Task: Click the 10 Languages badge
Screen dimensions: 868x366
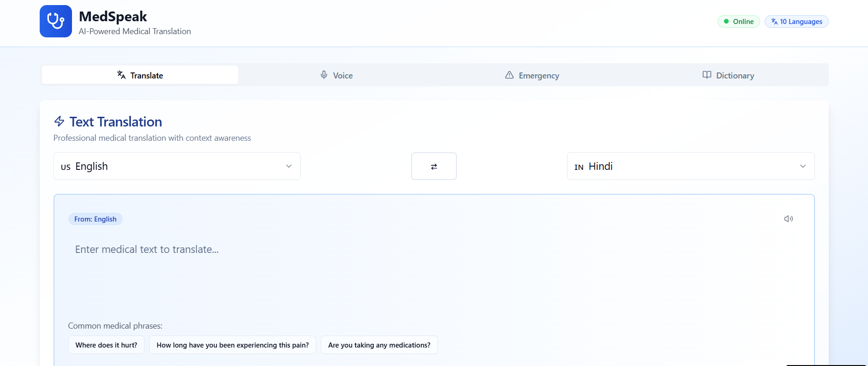Action: click(x=796, y=21)
